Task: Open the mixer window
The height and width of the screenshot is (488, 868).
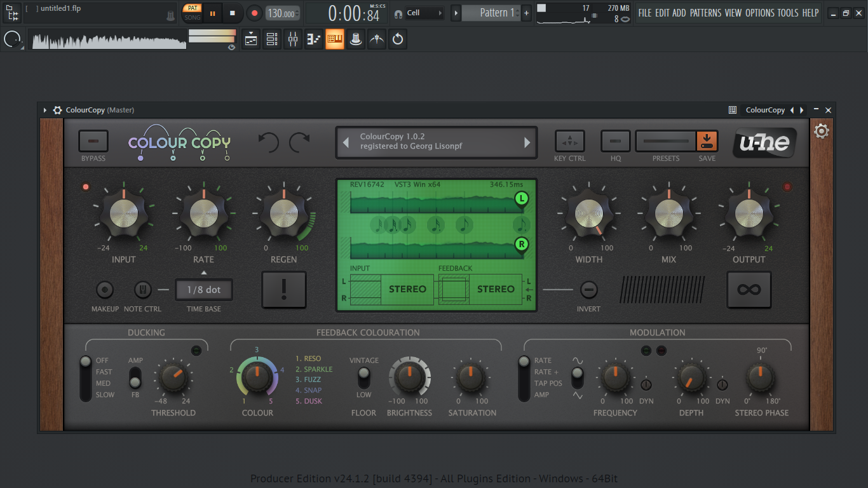Action: coord(293,39)
